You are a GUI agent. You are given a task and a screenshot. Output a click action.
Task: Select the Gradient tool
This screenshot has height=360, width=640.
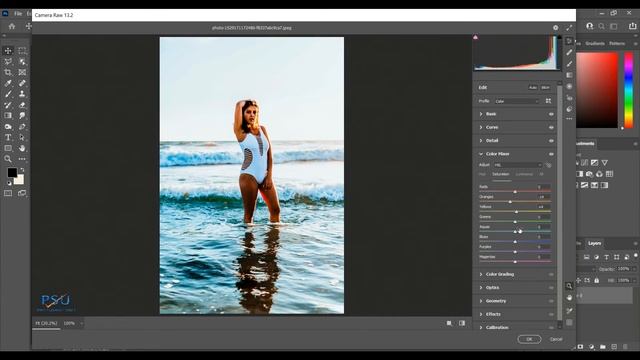click(x=8, y=116)
